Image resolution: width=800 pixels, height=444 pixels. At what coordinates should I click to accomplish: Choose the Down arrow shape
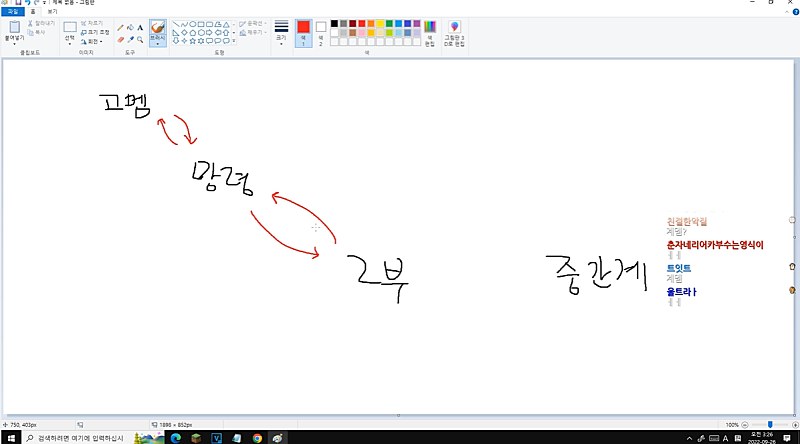pos(176,41)
